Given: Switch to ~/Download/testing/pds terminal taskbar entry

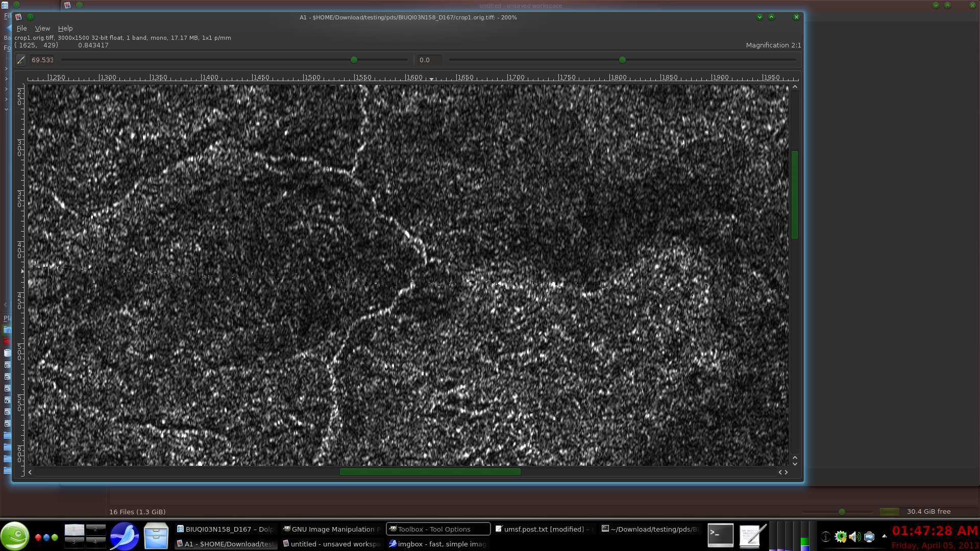Looking at the screenshot, I should coord(651,529).
